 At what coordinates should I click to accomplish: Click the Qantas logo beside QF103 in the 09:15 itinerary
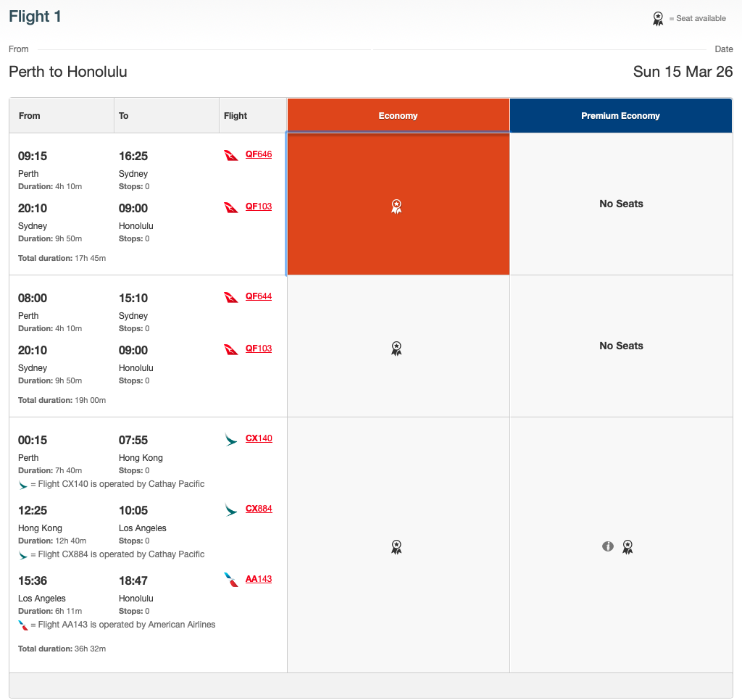click(231, 207)
